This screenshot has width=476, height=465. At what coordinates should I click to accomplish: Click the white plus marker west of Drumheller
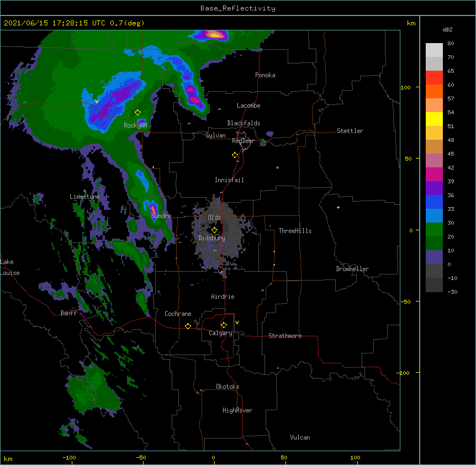coord(338,207)
